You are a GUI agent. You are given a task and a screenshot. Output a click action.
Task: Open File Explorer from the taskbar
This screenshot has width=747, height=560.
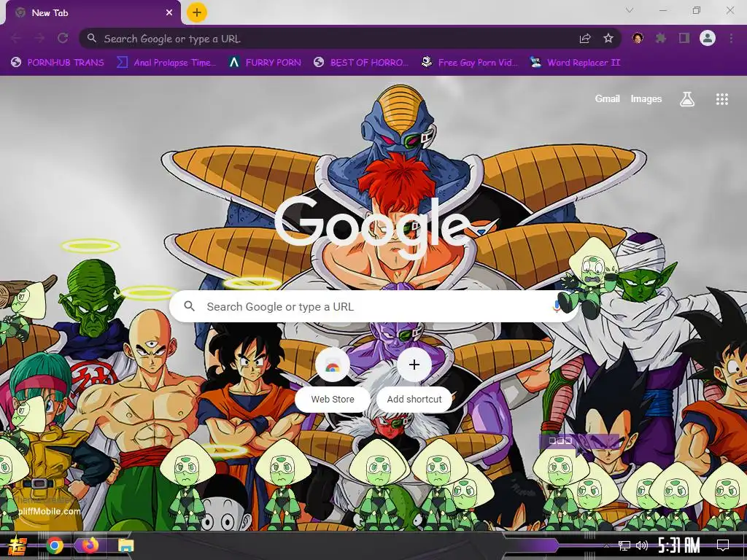[x=125, y=545]
